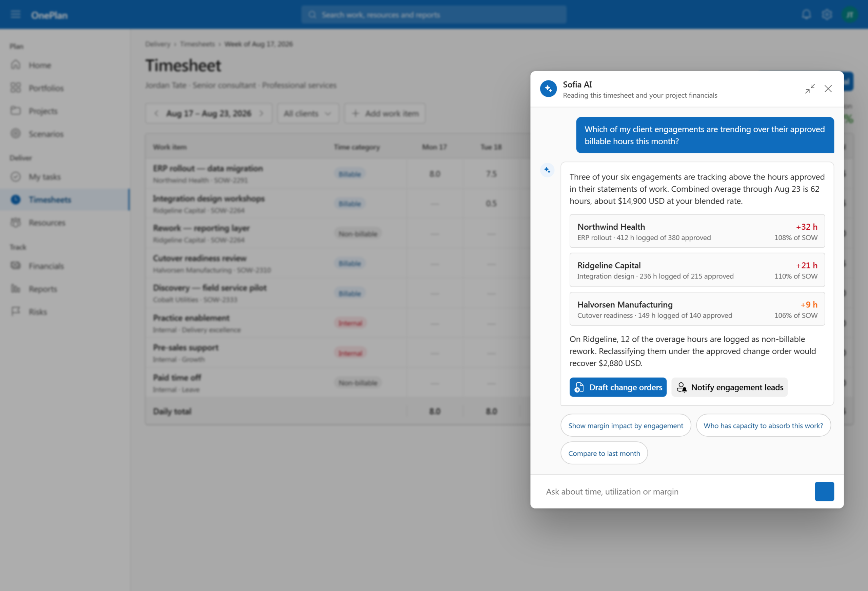
Task: Click Mon 17 hours cell for ERP rollout
Action: (x=435, y=174)
